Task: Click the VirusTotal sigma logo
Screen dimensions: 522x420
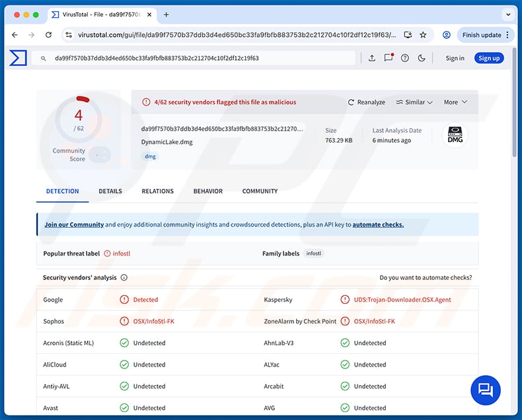Action: click(18, 58)
